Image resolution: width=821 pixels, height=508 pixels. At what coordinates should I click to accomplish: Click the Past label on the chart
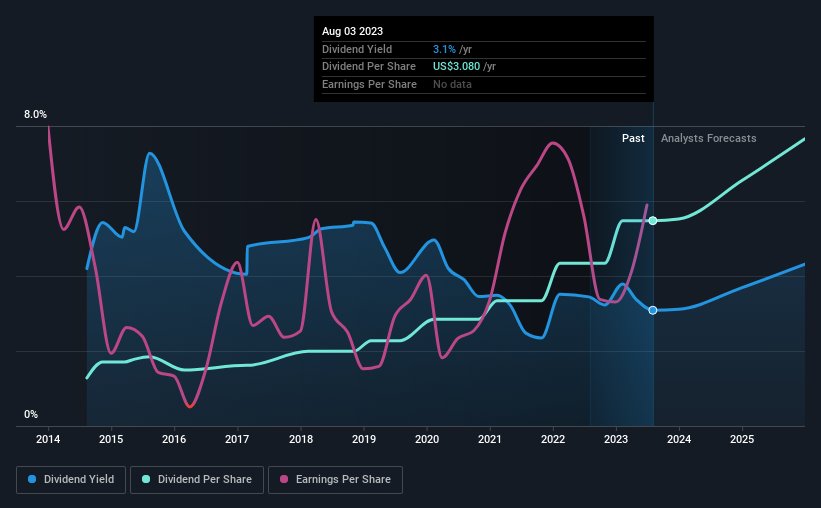[633, 138]
